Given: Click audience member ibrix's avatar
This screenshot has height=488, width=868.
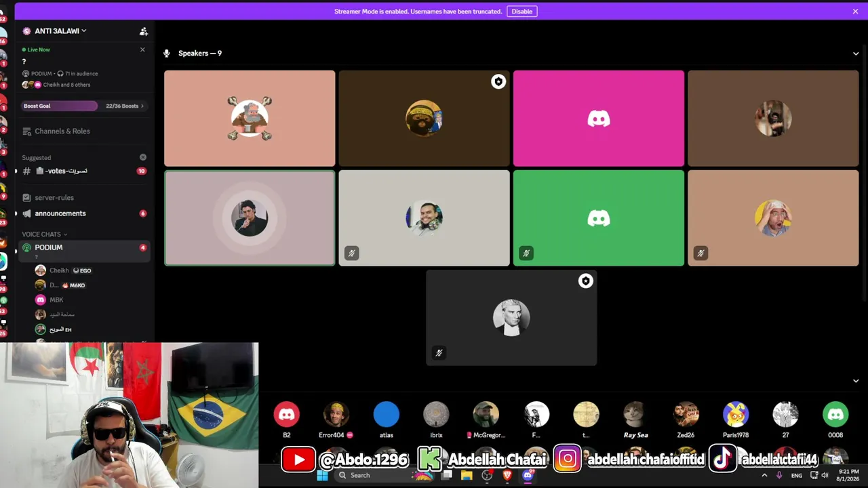Looking at the screenshot, I should pyautogui.click(x=436, y=415).
